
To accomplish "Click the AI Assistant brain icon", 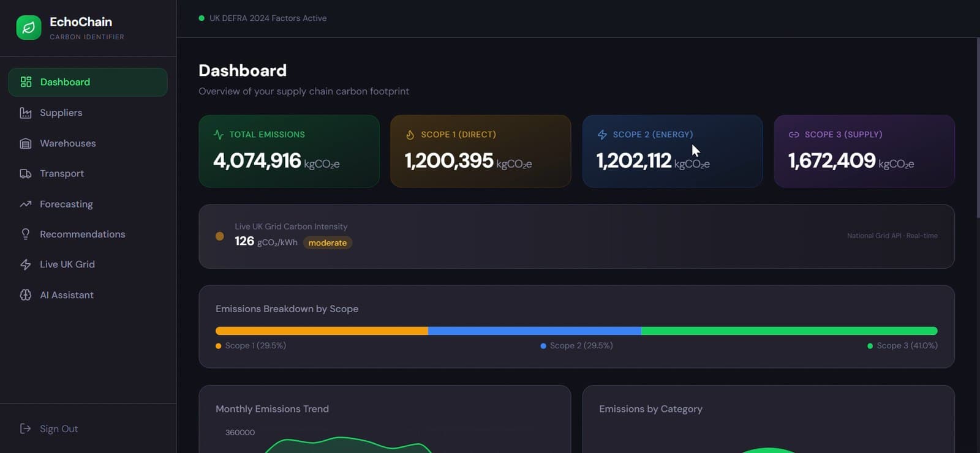I will (26, 295).
